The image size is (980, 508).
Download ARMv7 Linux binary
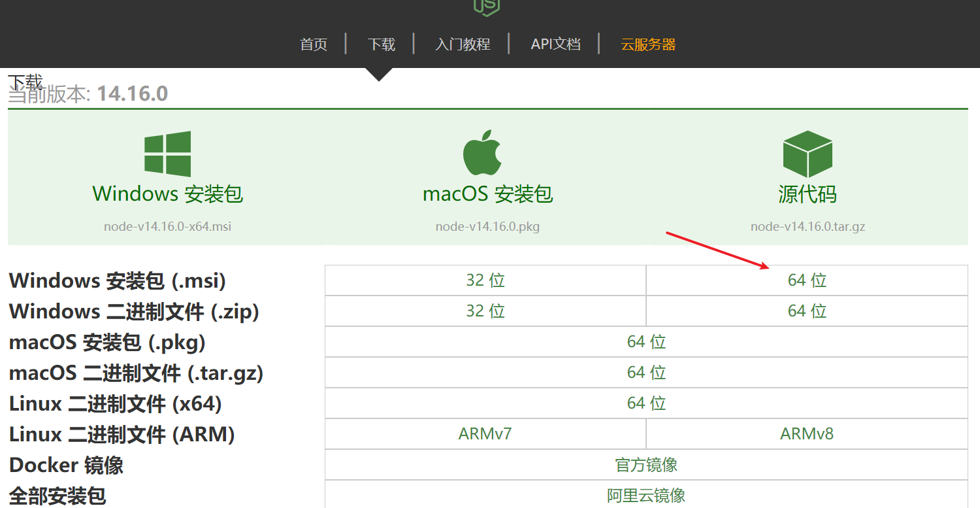485,434
